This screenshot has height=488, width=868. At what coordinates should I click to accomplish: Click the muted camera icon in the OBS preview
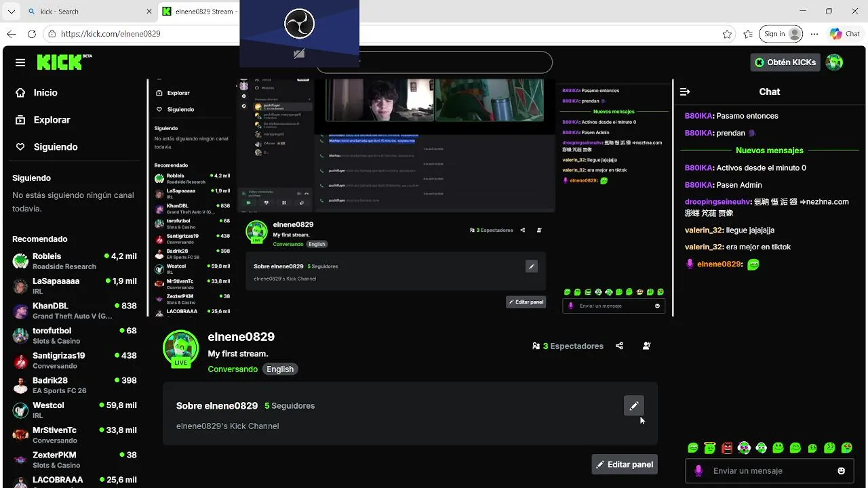pyautogui.click(x=299, y=54)
